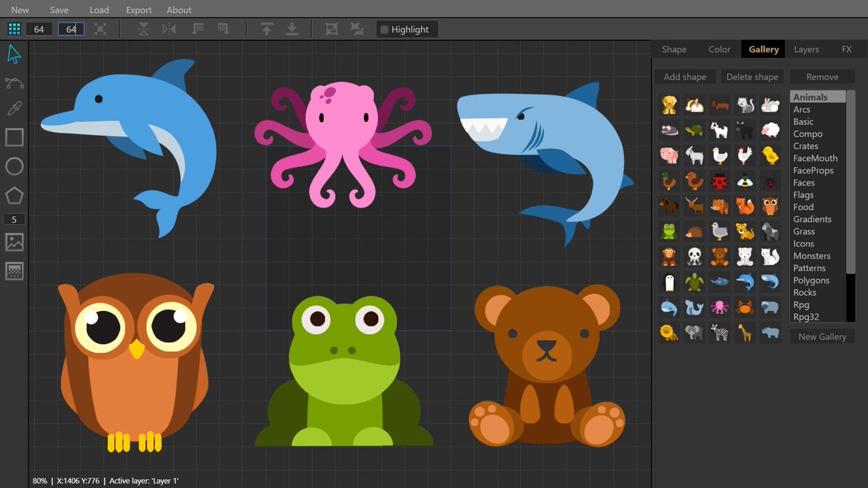This screenshot has width=868, height=488.
Task: Select the bezier path tool
Action: [x=14, y=82]
